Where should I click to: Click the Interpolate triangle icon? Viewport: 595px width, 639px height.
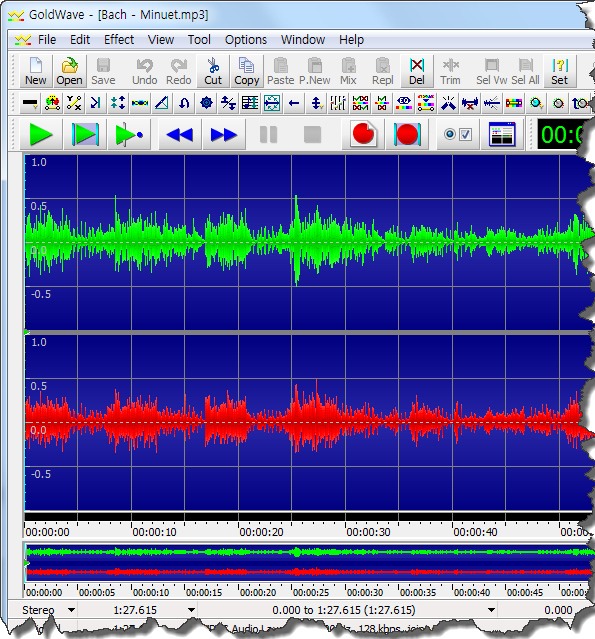click(162, 103)
